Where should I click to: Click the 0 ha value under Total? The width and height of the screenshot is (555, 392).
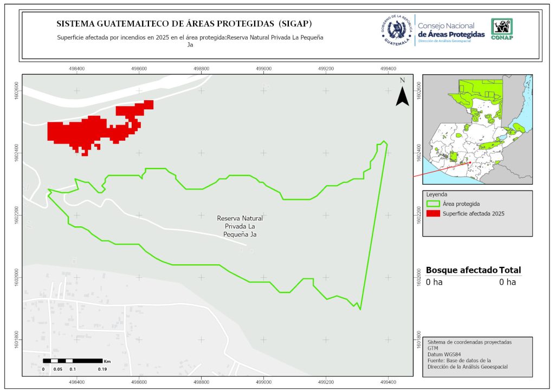[x=507, y=282]
